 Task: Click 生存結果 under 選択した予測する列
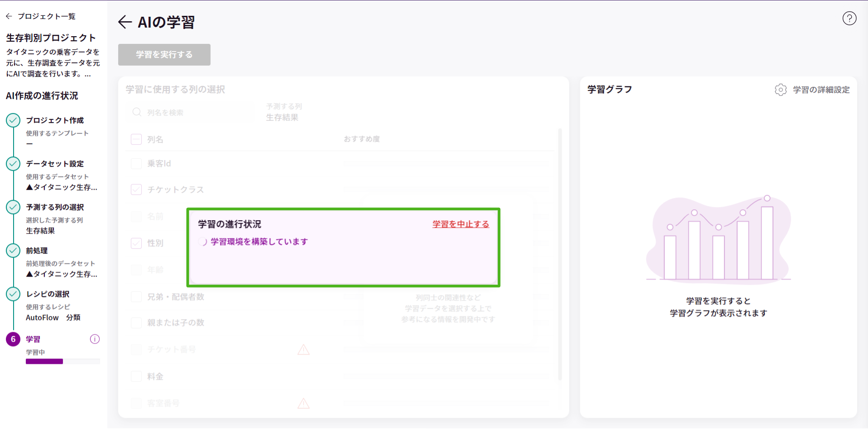[40, 231]
